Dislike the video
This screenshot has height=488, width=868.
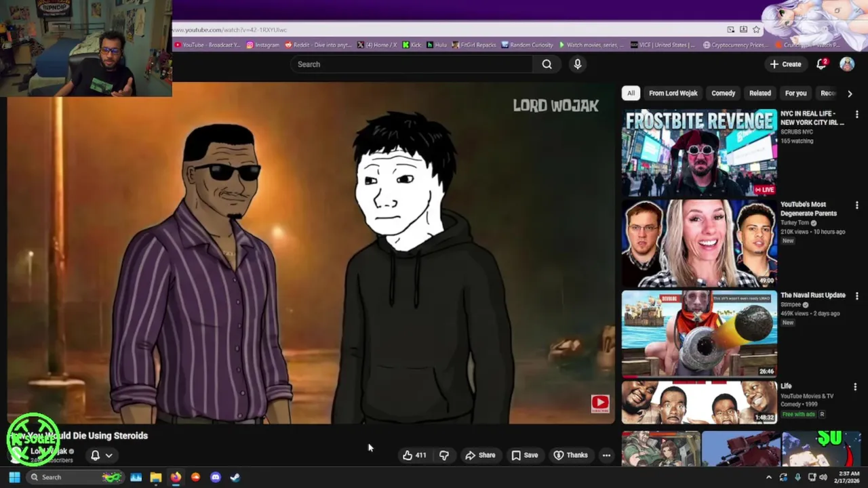tap(444, 455)
